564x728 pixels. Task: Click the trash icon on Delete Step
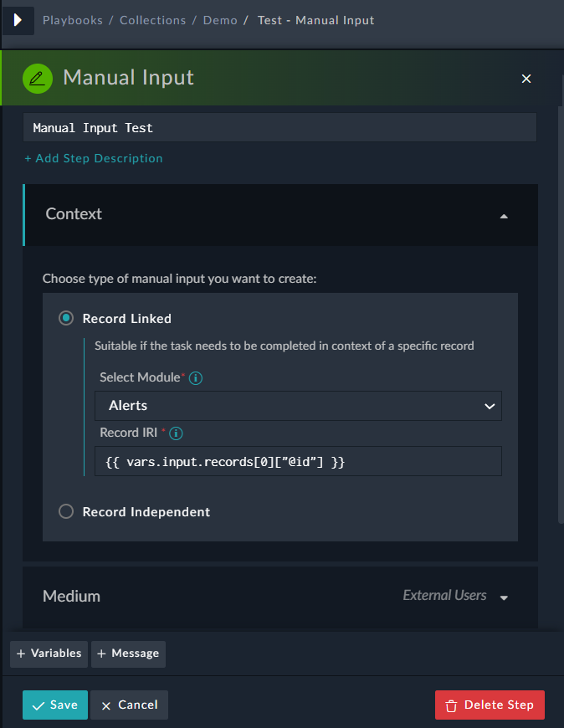point(451,705)
